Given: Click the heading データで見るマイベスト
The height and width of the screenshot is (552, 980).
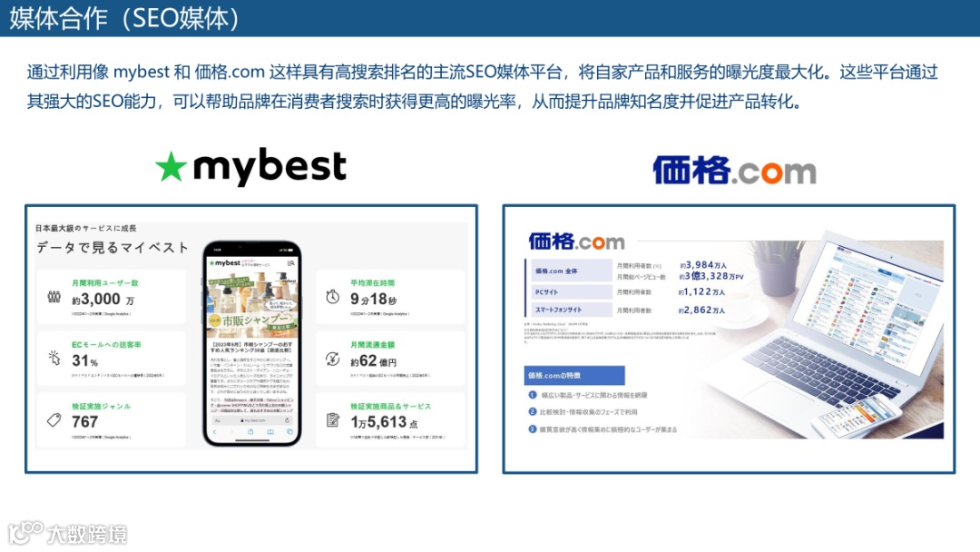Looking at the screenshot, I should [113, 248].
